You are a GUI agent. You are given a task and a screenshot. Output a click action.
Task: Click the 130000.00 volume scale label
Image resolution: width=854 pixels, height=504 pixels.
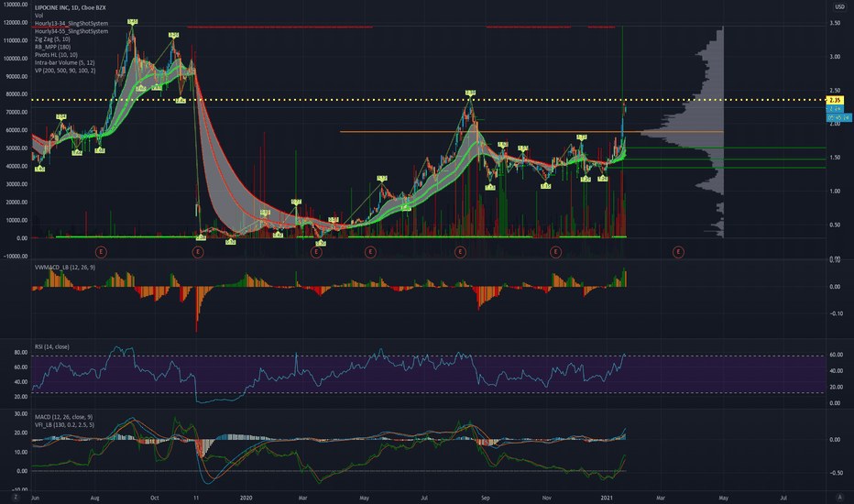15,5
